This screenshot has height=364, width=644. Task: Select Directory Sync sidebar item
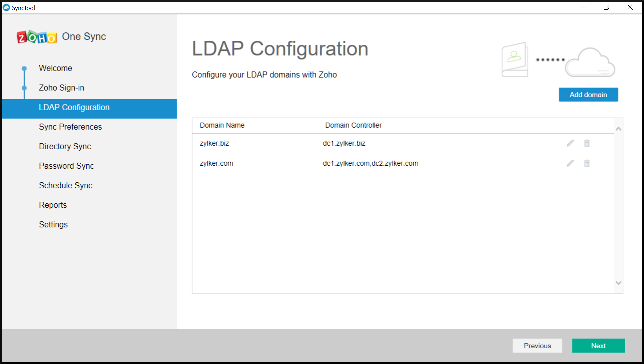pos(65,146)
